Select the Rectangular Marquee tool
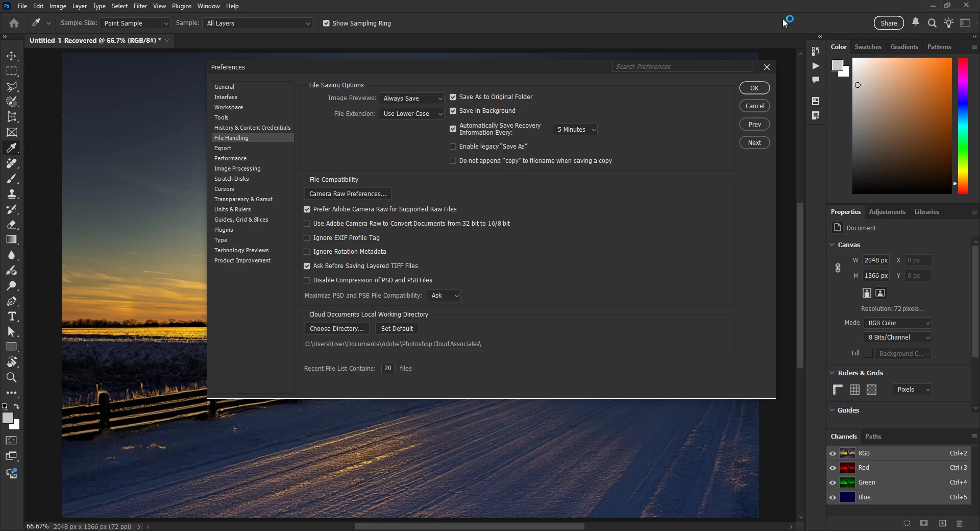The height and width of the screenshot is (531, 980). pos(11,71)
